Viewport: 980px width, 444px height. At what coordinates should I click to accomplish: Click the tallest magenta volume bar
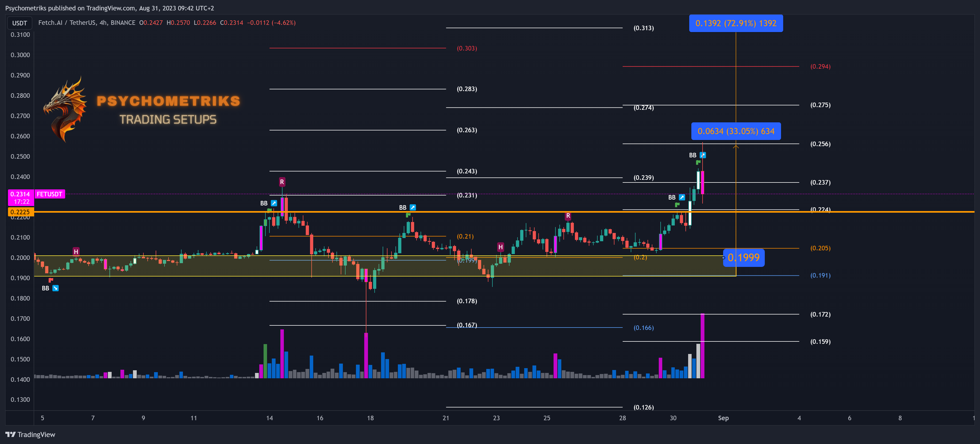pyautogui.click(x=702, y=346)
